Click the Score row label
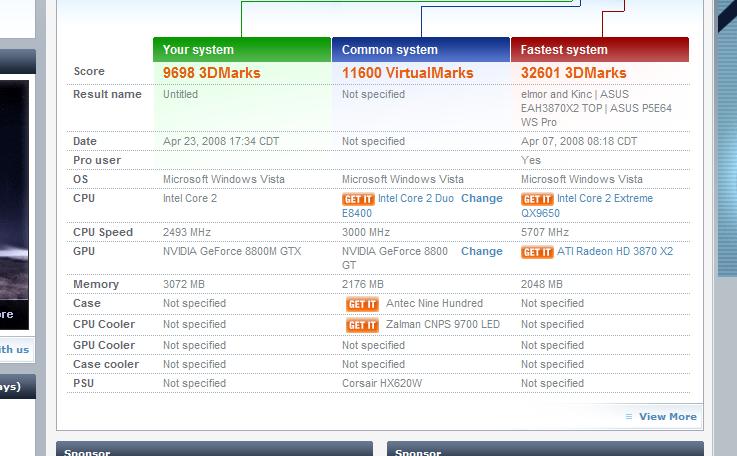 [89, 71]
